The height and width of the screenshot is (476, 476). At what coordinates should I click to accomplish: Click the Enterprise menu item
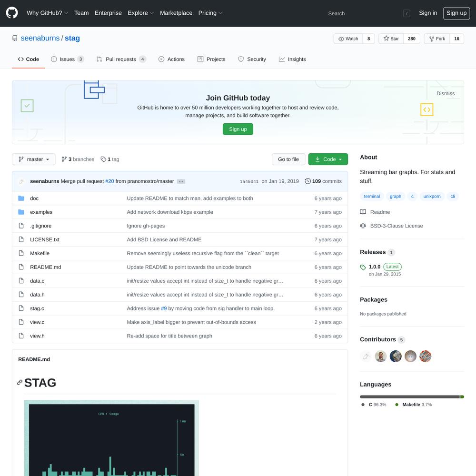click(x=108, y=13)
